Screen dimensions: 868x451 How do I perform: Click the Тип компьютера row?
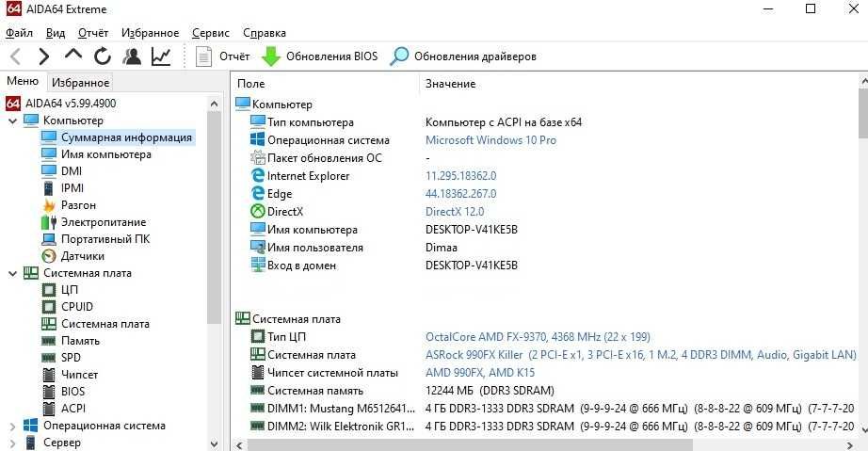tap(545, 122)
